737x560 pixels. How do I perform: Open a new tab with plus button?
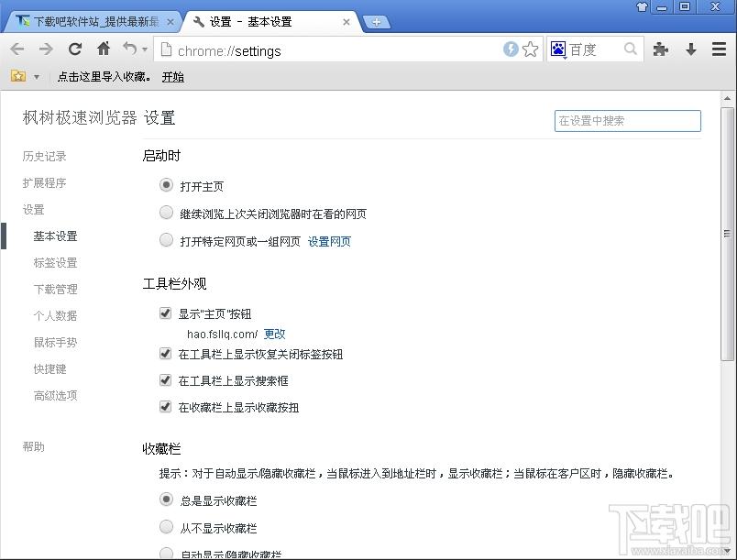click(x=377, y=22)
